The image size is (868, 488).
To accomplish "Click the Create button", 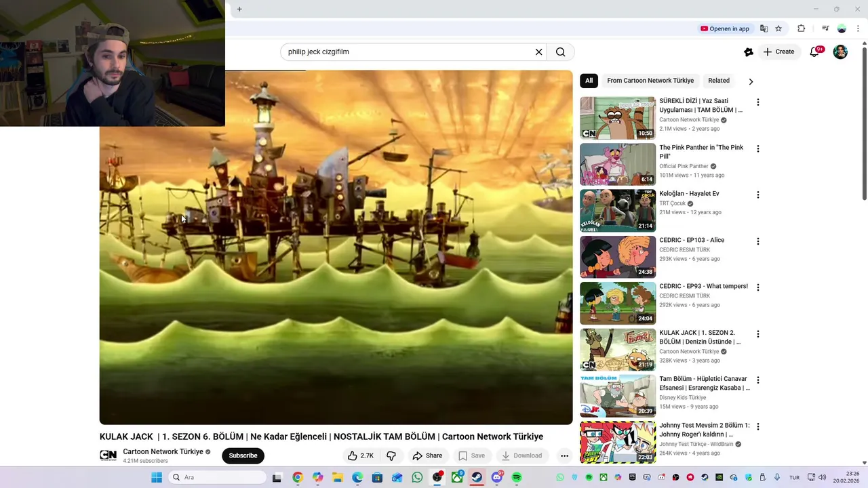I will pos(778,52).
